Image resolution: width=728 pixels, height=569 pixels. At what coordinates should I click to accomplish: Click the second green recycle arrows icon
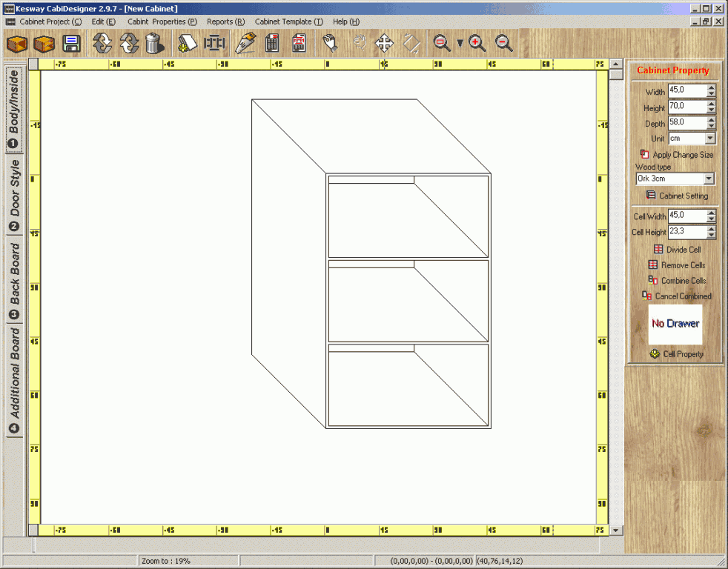[x=128, y=43]
